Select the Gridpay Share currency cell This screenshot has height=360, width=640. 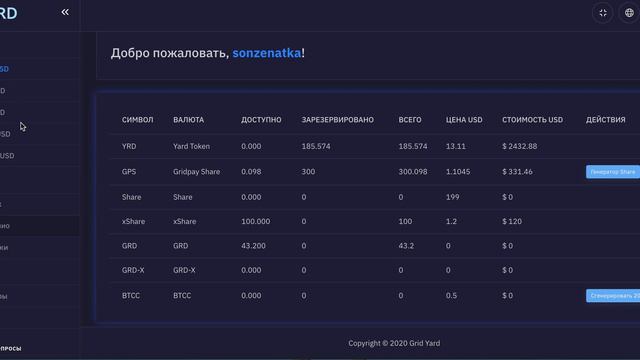click(x=196, y=172)
